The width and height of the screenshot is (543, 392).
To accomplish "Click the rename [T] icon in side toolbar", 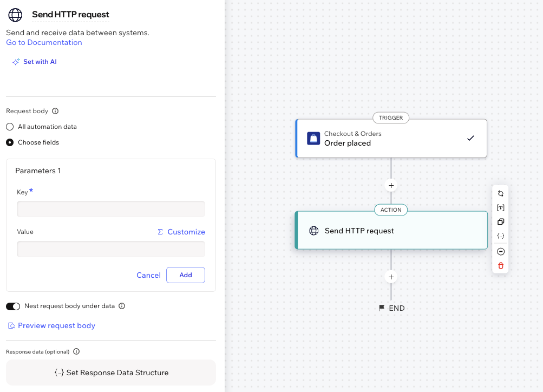I will (x=500, y=208).
